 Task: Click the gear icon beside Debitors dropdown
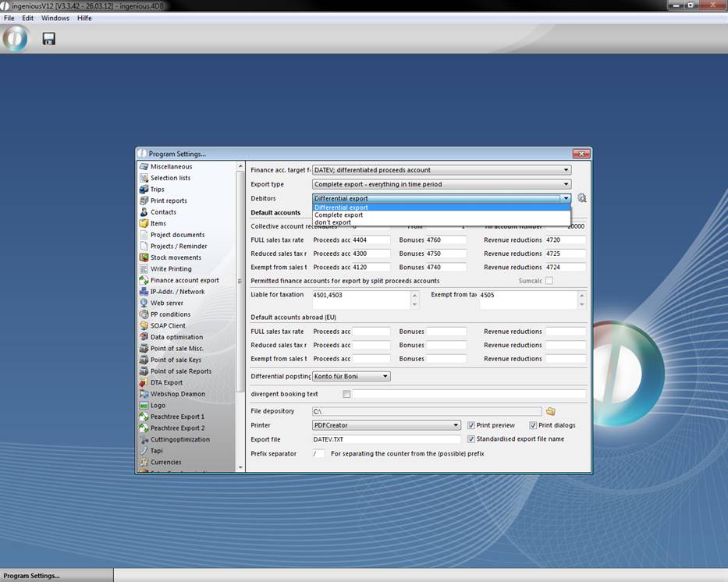pyautogui.click(x=581, y=198)
